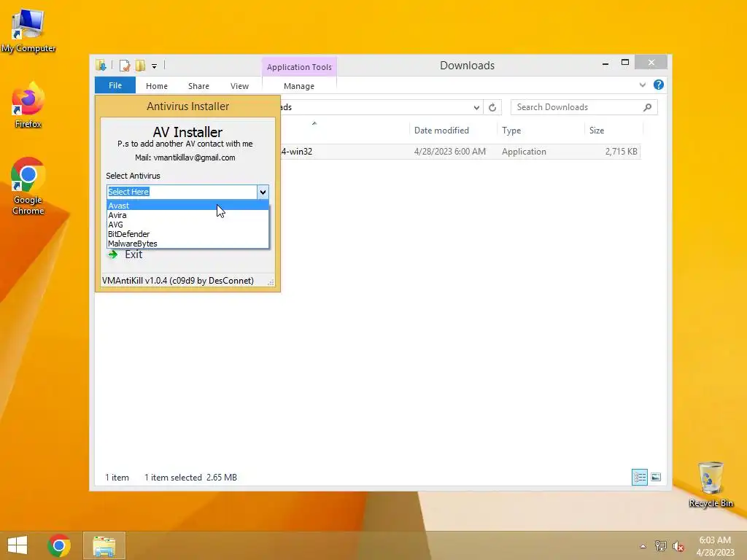
Task: Show hidden system tray icons
Action: pos(643,546)
